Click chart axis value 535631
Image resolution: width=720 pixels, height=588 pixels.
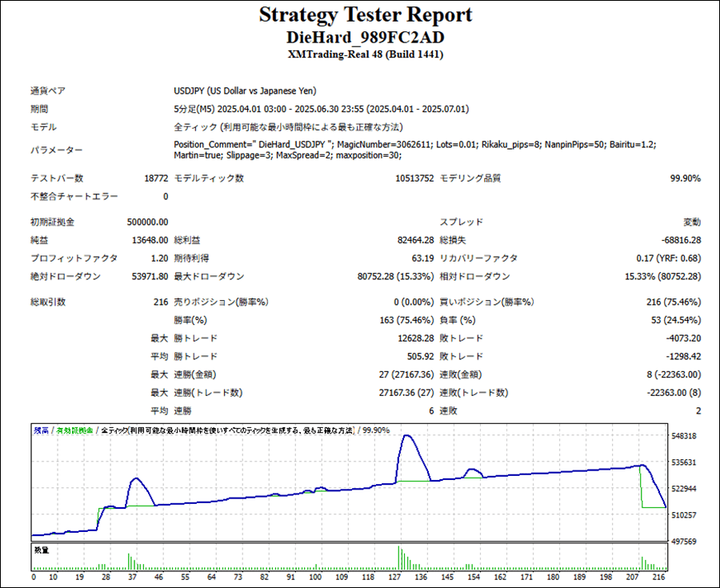point(684,462)
